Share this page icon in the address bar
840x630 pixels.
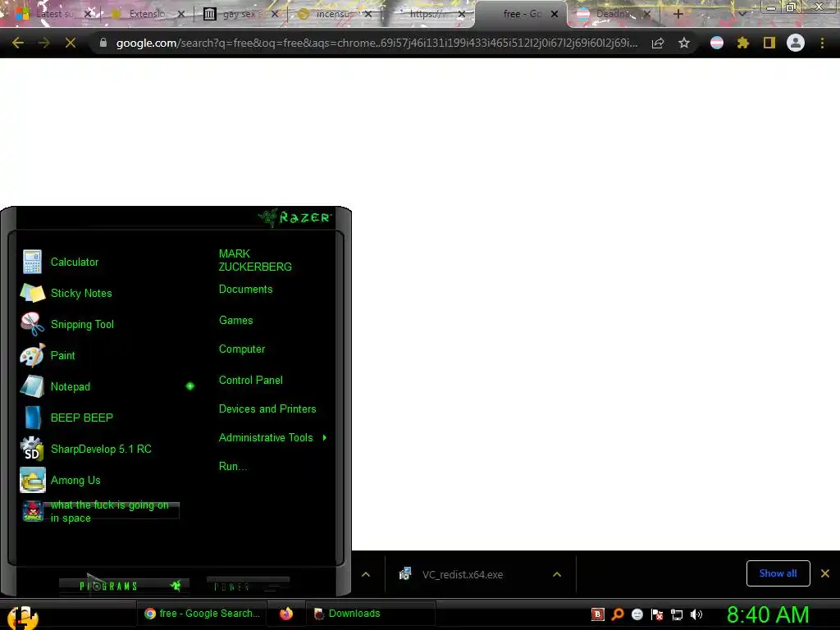pos(658,43)
